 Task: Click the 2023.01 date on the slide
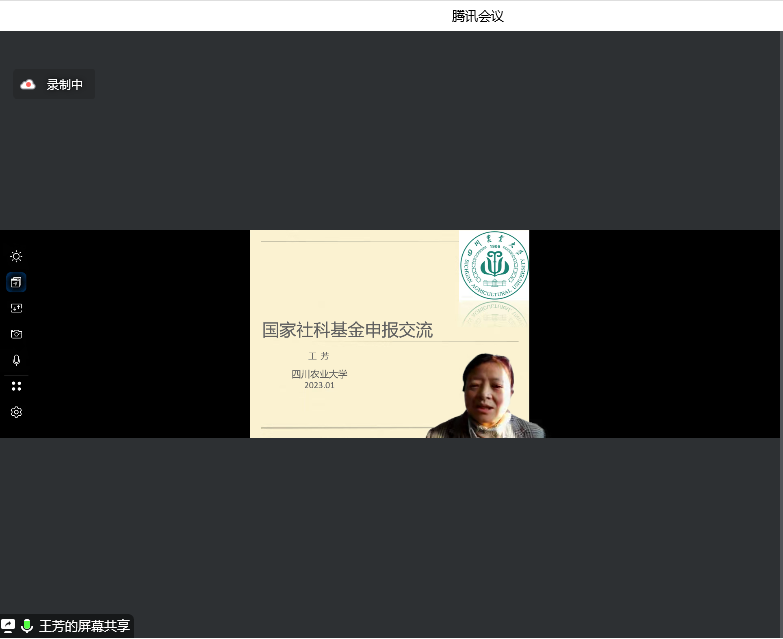(319, 385)
